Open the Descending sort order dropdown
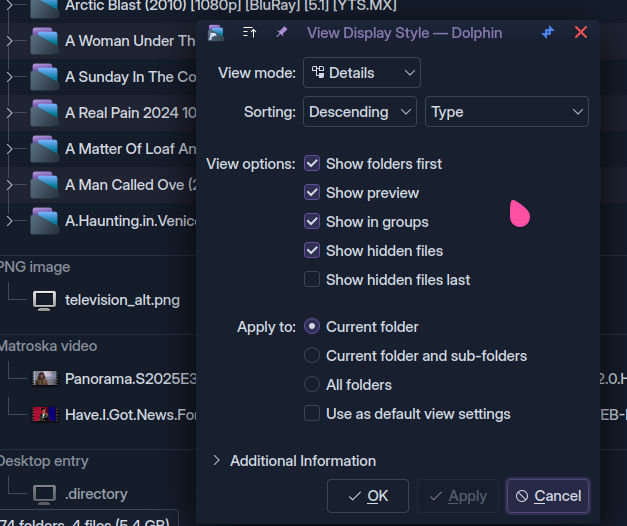 click(x=359, y=112)
